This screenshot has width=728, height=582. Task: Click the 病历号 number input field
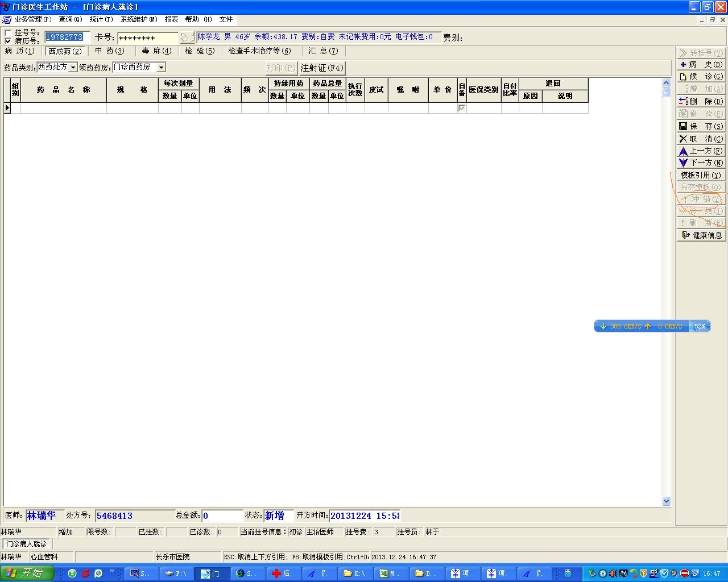[x=67, y=37]
